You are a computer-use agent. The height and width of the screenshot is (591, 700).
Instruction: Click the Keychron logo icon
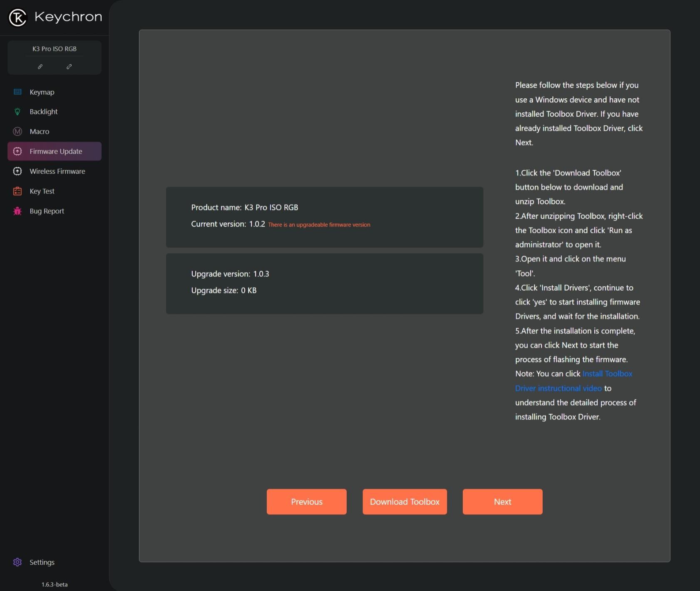[x=17, y=17]
